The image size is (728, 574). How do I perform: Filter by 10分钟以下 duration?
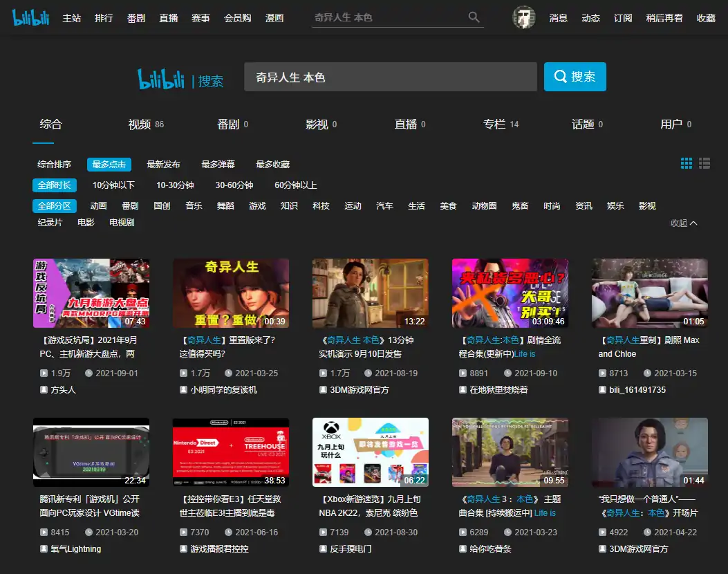114,185
